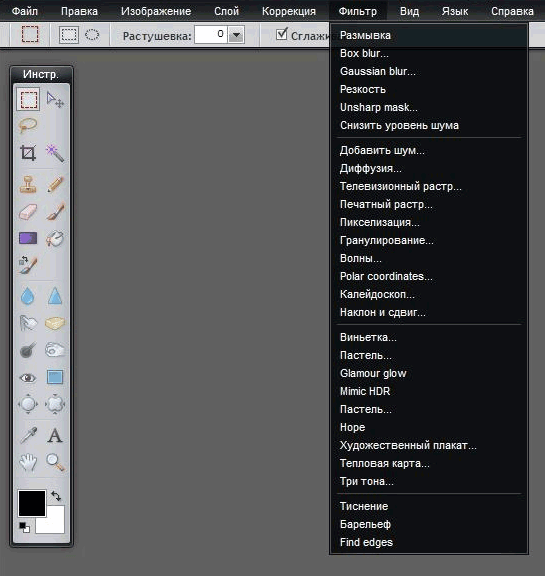Open the Коррекция menu

point(289,11)
